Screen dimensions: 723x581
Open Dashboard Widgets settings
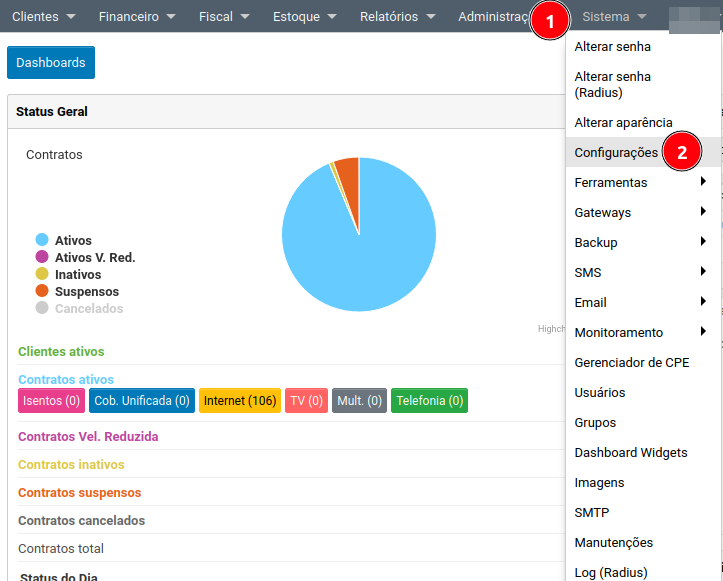630,453
